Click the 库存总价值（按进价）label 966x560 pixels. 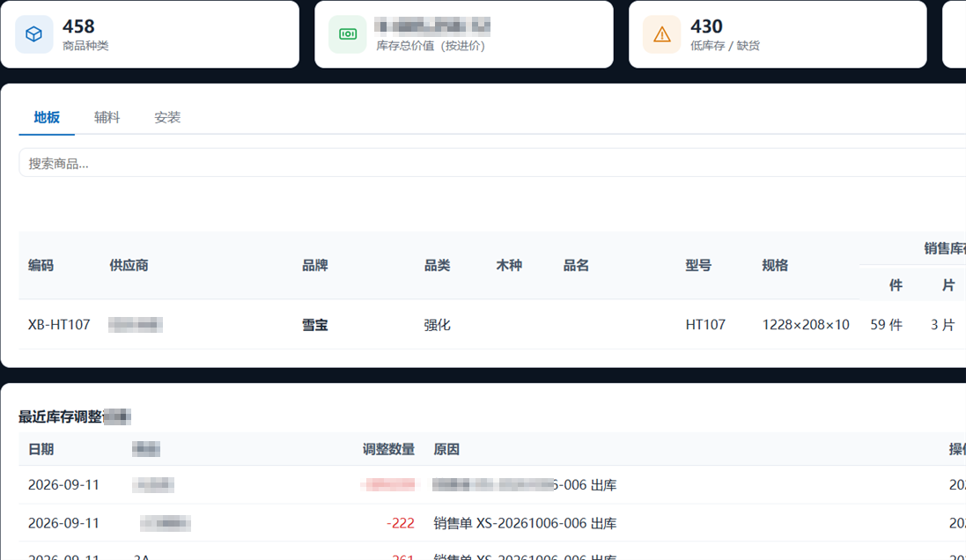tap(431, 46)
